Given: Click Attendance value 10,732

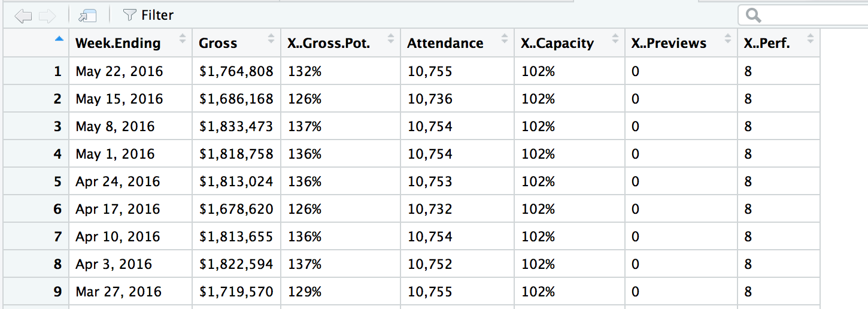Looking at the screenshot, I should (430, 210).
